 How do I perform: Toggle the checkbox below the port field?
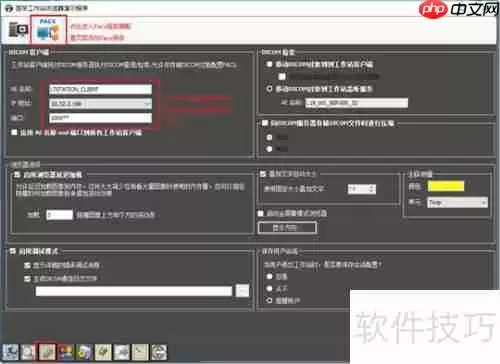click(14, 132)
